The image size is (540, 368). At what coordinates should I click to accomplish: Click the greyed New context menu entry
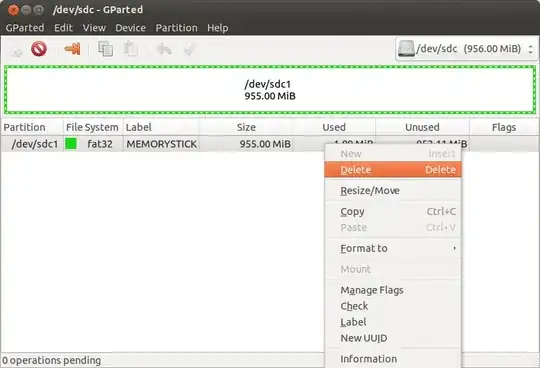(x=393, y=154)
